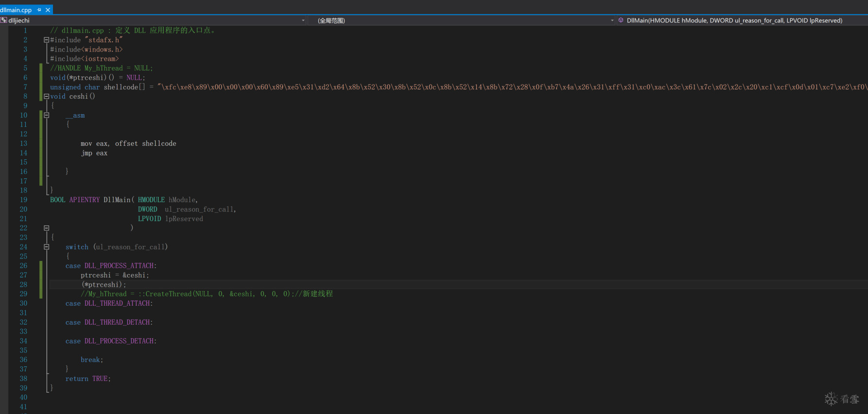The width and height of the screenshot is (868, 414).
Task: Close the dllmain.cpp tab
Action: 48,10
